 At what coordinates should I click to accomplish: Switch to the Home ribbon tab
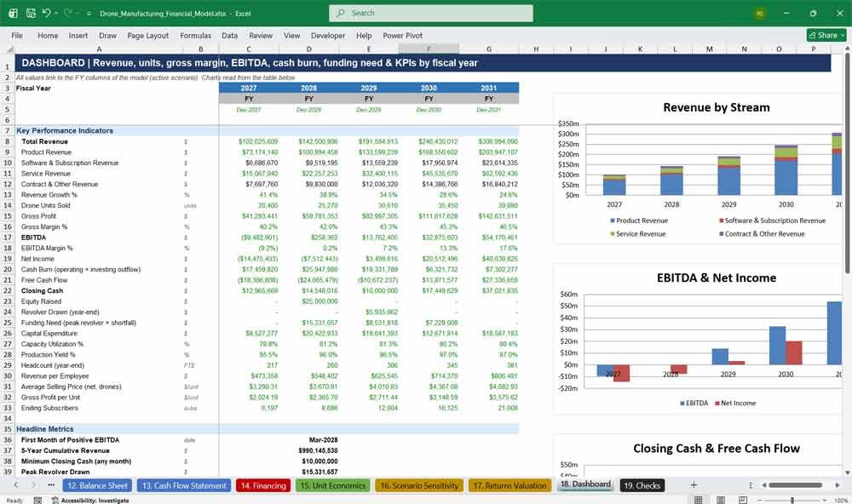coord(48,35)
